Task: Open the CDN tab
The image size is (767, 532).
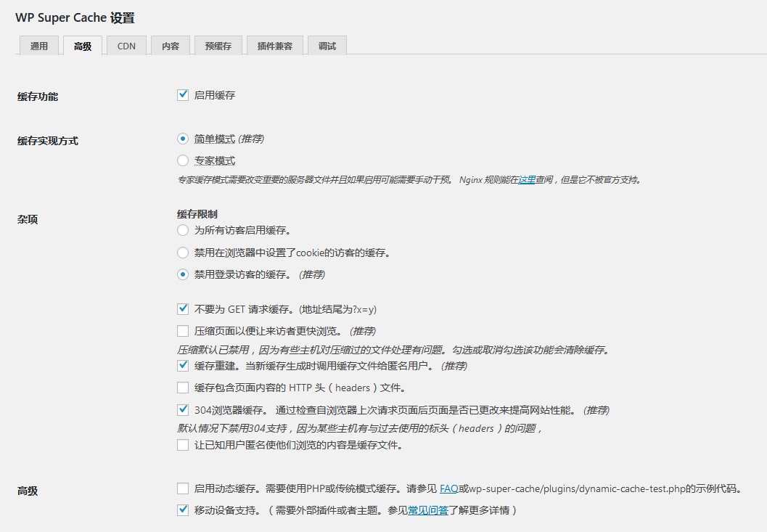Action: (126, 46)
